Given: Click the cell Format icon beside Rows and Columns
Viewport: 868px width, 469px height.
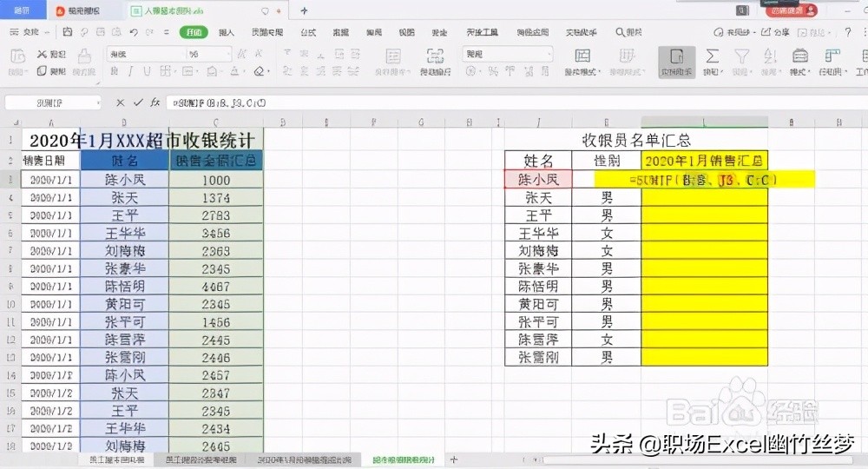Looking at the screenshot, I should pos(799,56).
